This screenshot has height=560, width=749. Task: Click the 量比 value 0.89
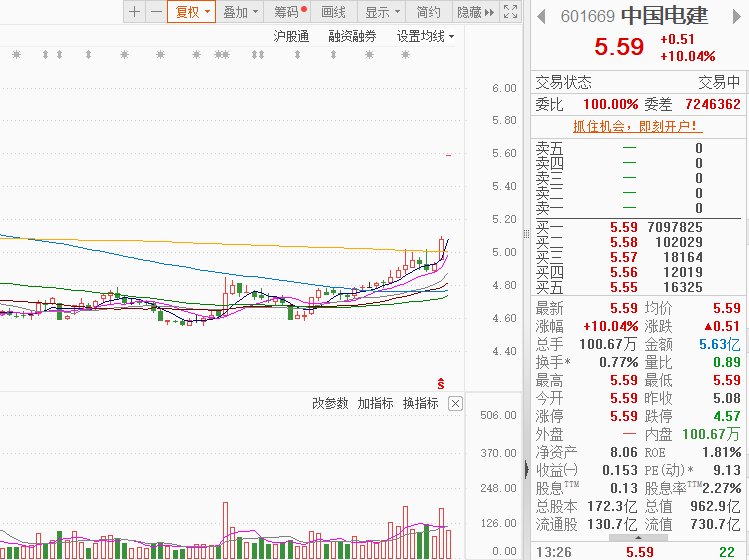coord(727,362)
